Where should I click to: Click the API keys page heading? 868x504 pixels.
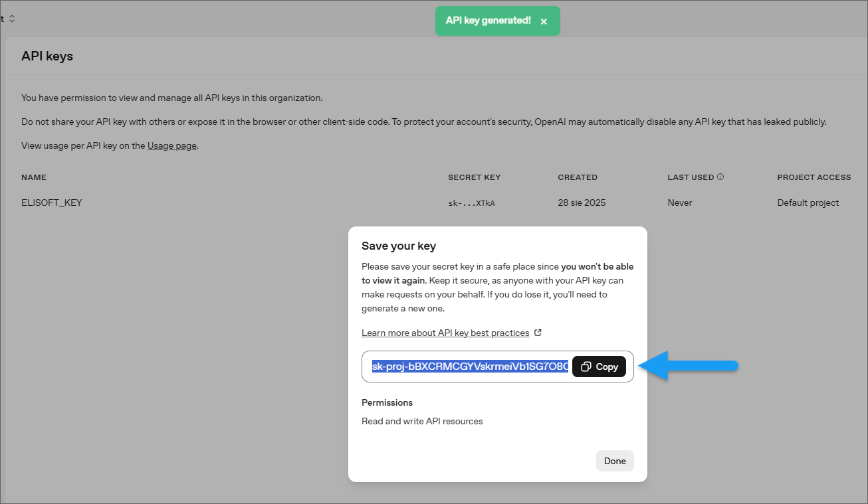pyautogui.click(x=47, y=56)
